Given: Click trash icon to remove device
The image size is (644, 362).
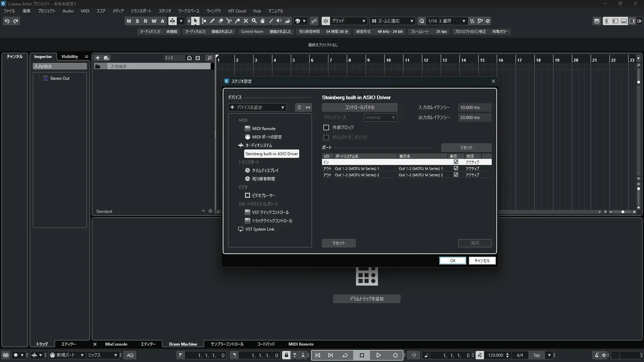Looking at the screenshot, I should tap(299, 107).
